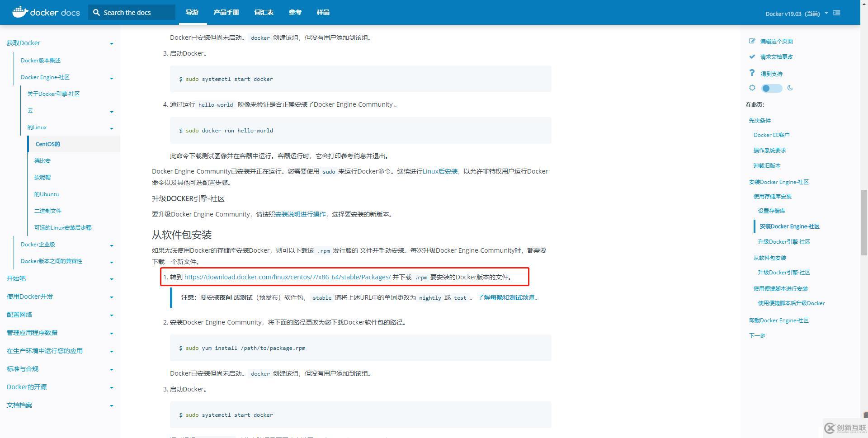Jump to 下一步 in page contents

[x=757, y=335]
